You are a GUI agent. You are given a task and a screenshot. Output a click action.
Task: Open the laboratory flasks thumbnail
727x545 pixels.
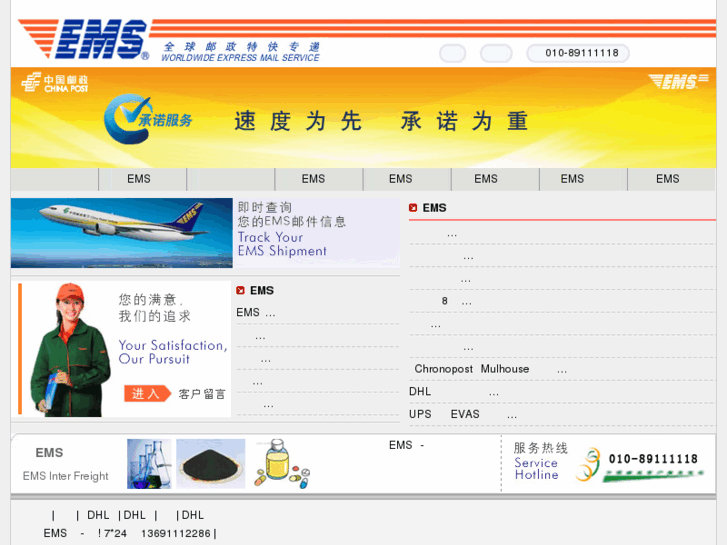[149, 464]
